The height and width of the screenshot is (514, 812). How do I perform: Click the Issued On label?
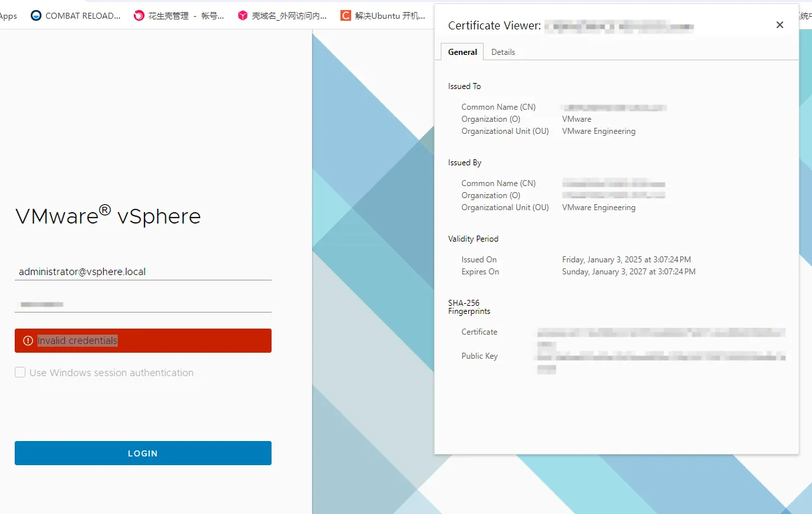[479, 260]
